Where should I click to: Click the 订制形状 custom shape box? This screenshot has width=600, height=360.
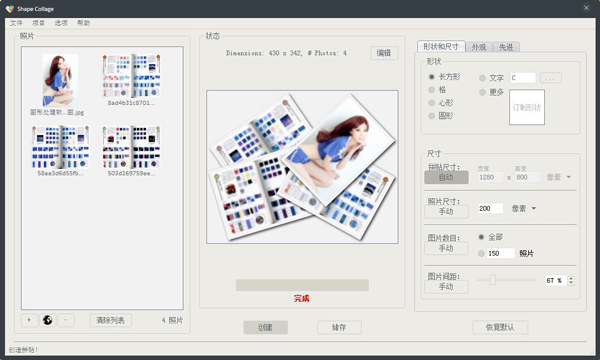click(527, 107)
